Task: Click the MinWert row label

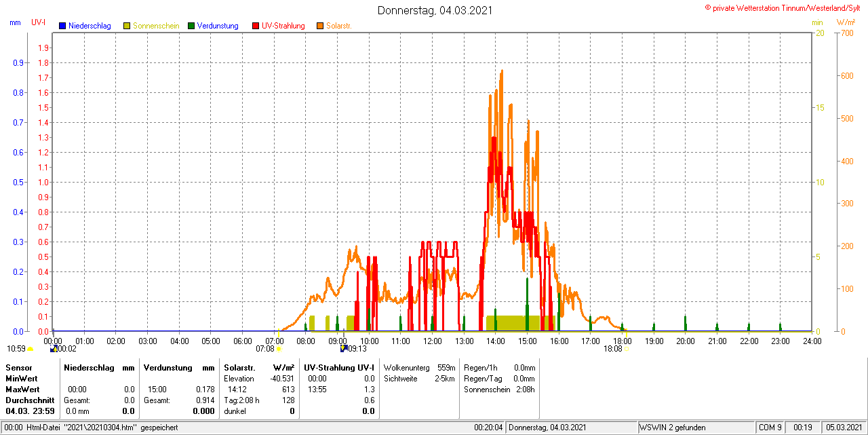Action: click(x=22, y=378)
